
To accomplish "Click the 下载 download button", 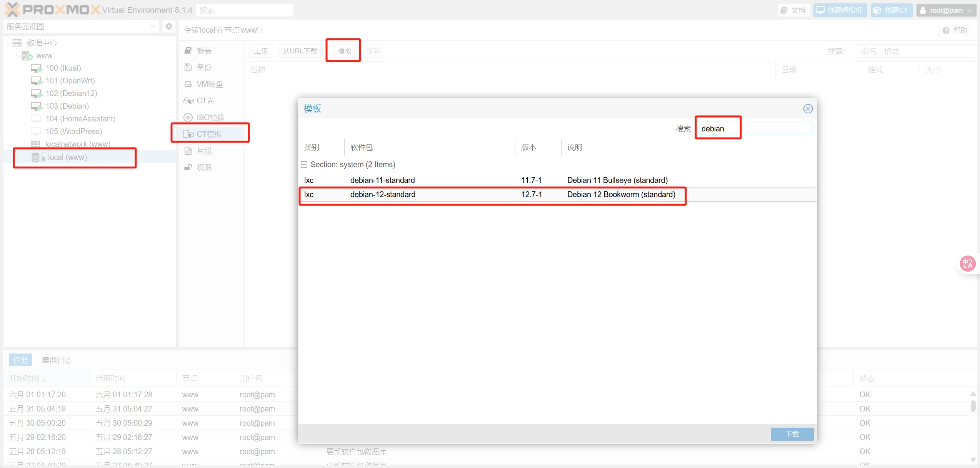I will point(792,434).
